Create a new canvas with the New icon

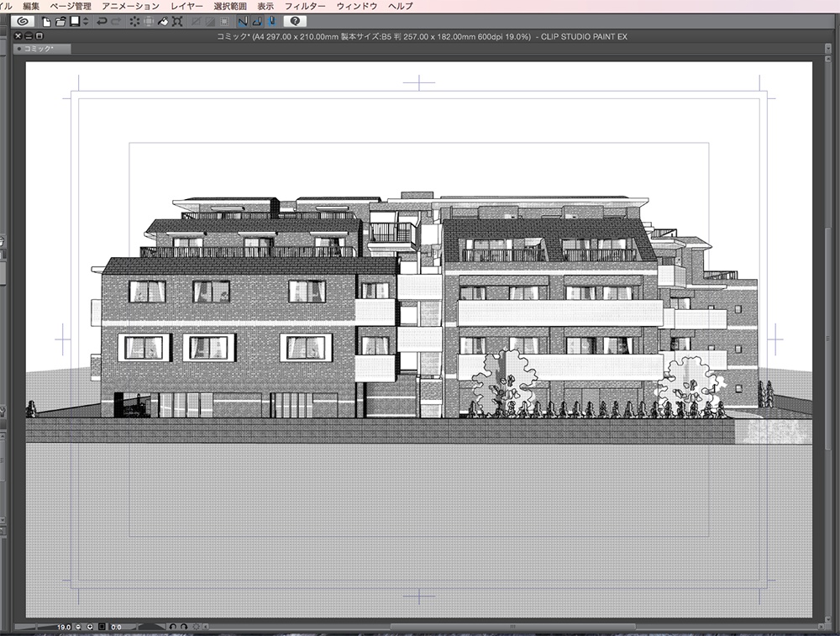pos(46,23)
